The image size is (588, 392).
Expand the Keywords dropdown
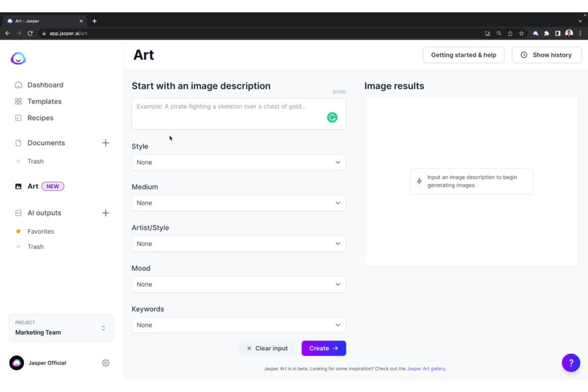239,325
